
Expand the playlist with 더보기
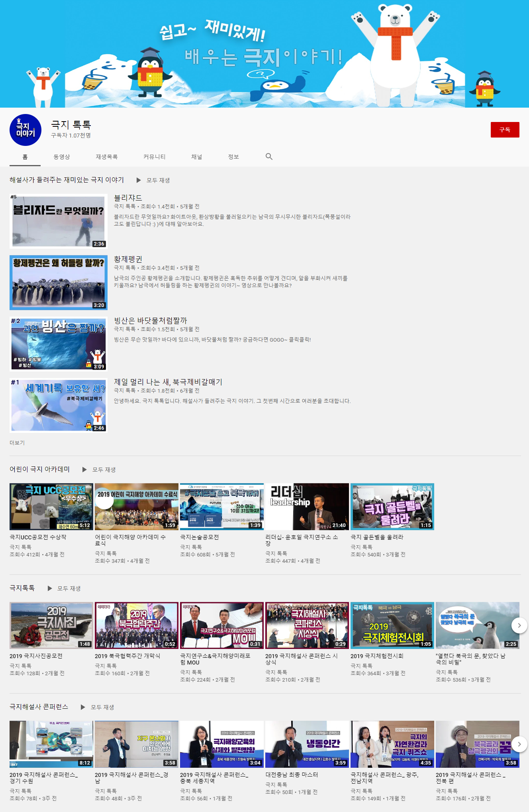point(17,443)
